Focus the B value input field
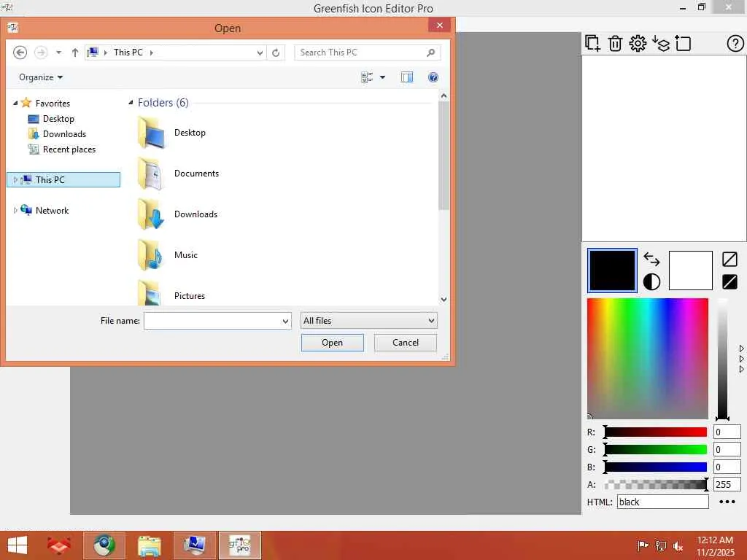Viewport: 747px width, 560px height. [x=727, y=467]
